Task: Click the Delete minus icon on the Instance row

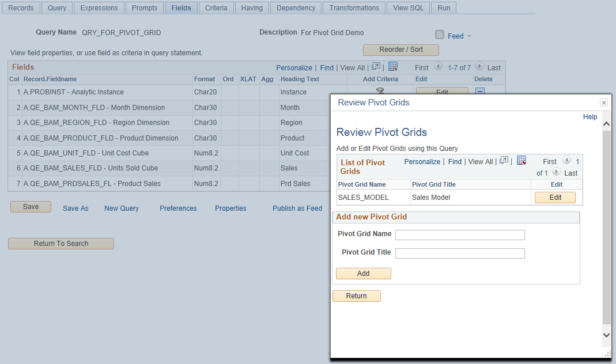Action: pyautogui.click(x=480, y=92)
